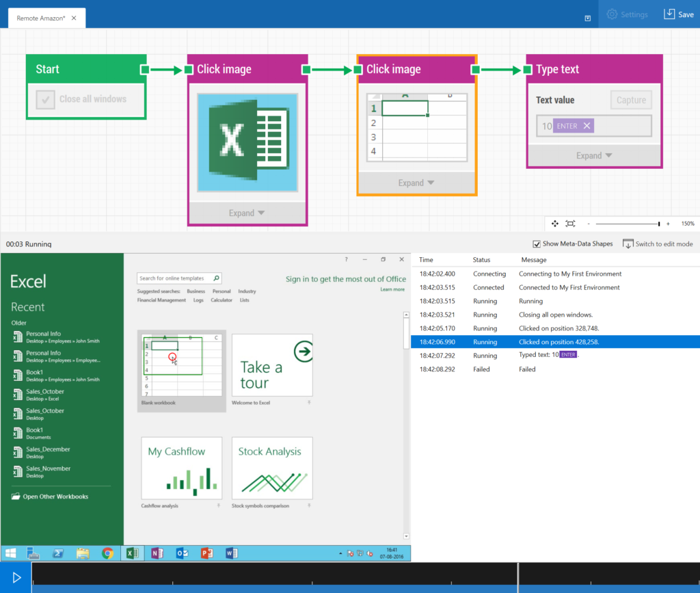Open Outlook from the remote taskbar
Image resolution: width=700 pixels, height=593 pixels.
point(182,553)
